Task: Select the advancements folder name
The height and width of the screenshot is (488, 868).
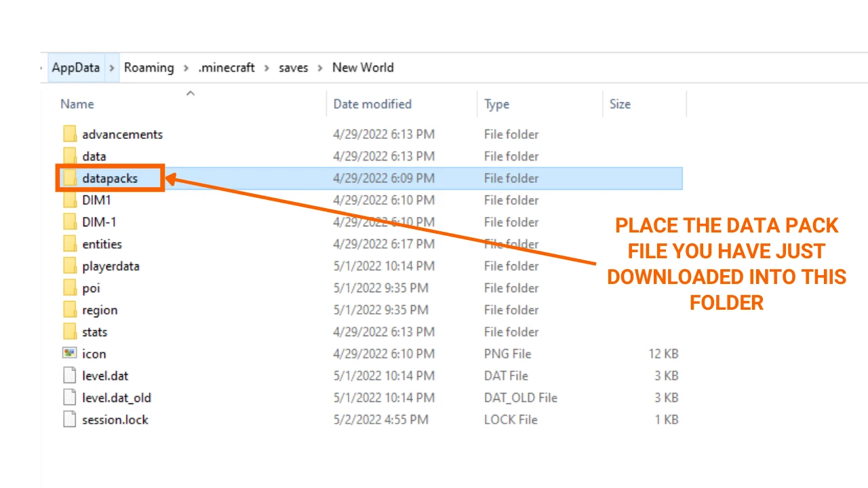Action: point(123,134)
